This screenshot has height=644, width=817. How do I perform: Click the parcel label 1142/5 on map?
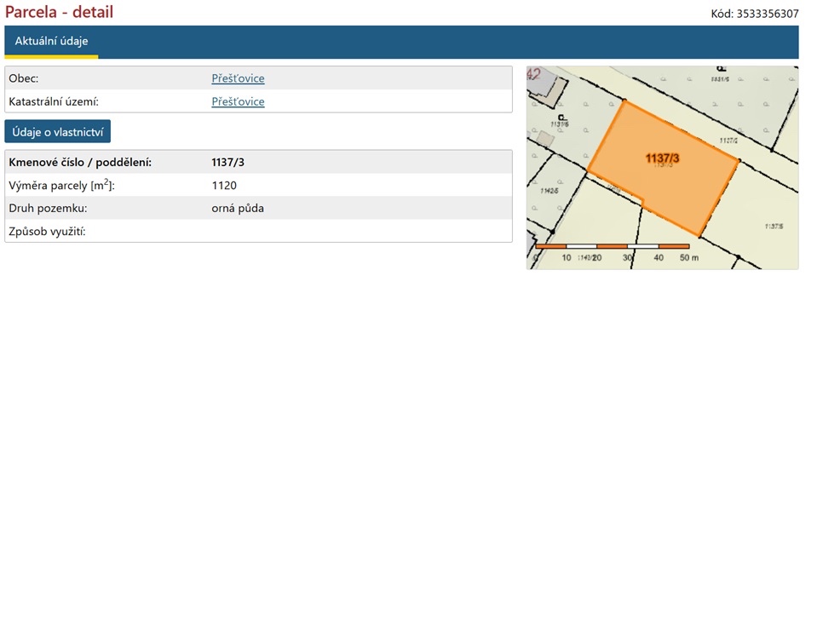pyautogui.click(x=549, y=191)
